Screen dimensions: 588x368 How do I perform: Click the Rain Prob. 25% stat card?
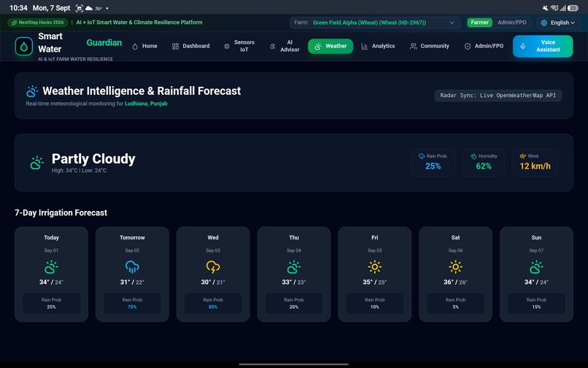tap(433, 163)
